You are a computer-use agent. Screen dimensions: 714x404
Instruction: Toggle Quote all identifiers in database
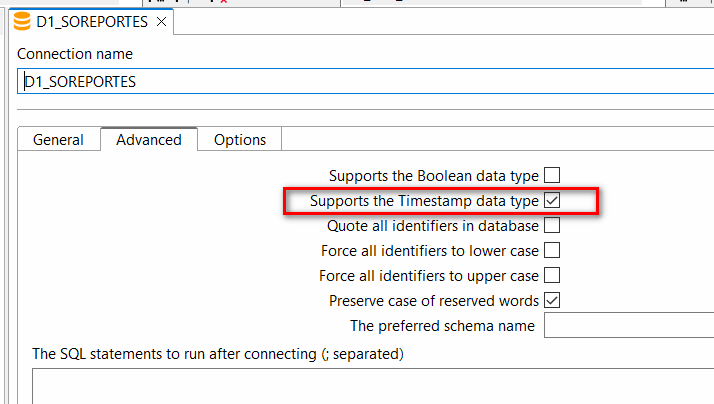tap(552, 225)
